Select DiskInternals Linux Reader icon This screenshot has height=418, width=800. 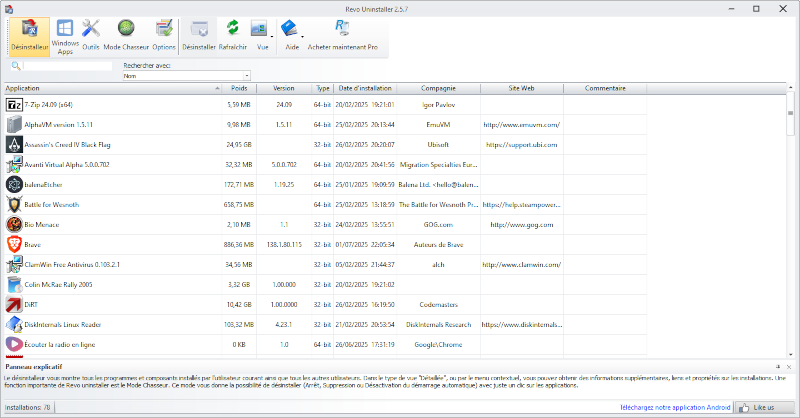tap(14, 325)
